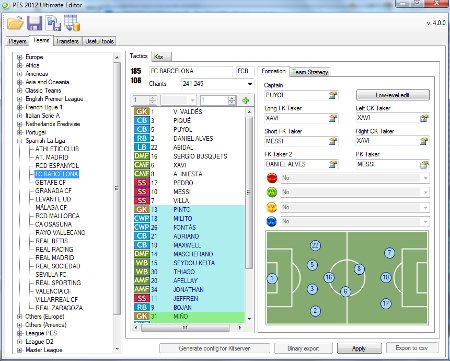Image resolution: width=450 pixels, height=361 pixels.
Task: Select goalkeeper marker 1 on the pitch
Action: tap(272, 278)
